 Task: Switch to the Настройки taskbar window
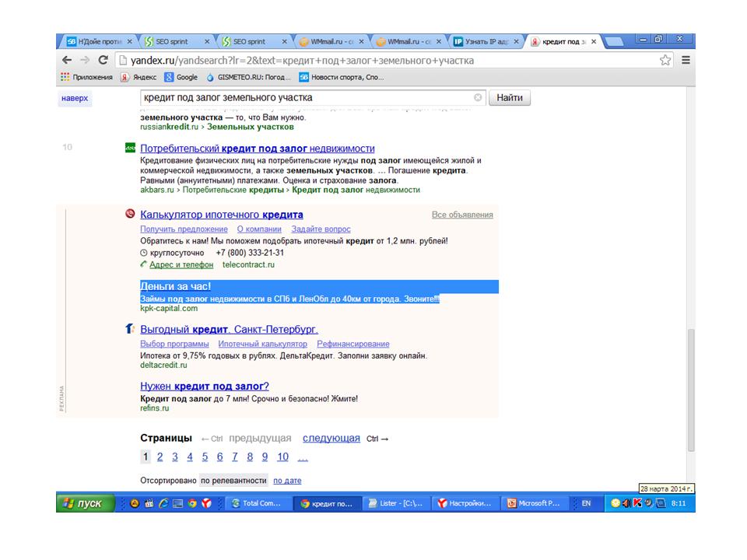point(466,503)
